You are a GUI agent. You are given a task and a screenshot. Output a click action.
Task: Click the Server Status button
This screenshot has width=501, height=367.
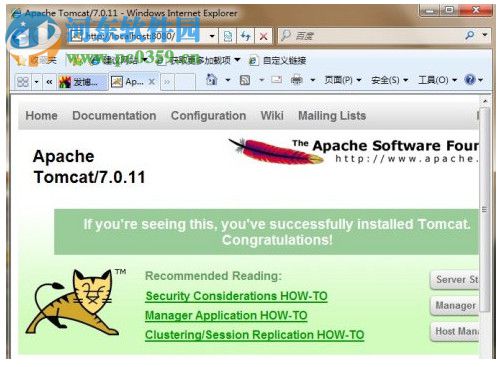455,279
